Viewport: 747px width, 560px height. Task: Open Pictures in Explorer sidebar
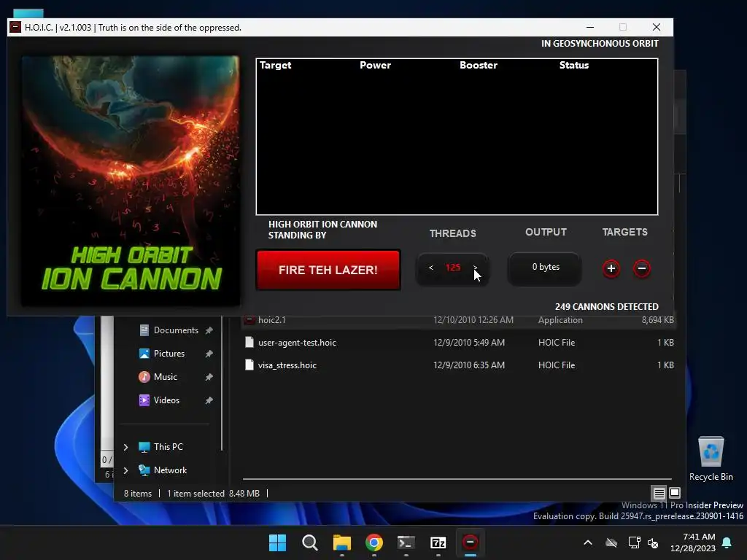(169, 354)
